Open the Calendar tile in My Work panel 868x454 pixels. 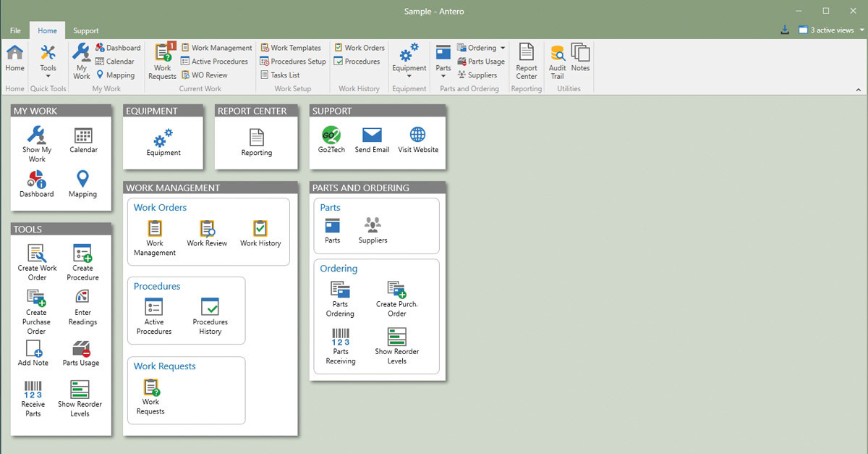pos(83,140)
